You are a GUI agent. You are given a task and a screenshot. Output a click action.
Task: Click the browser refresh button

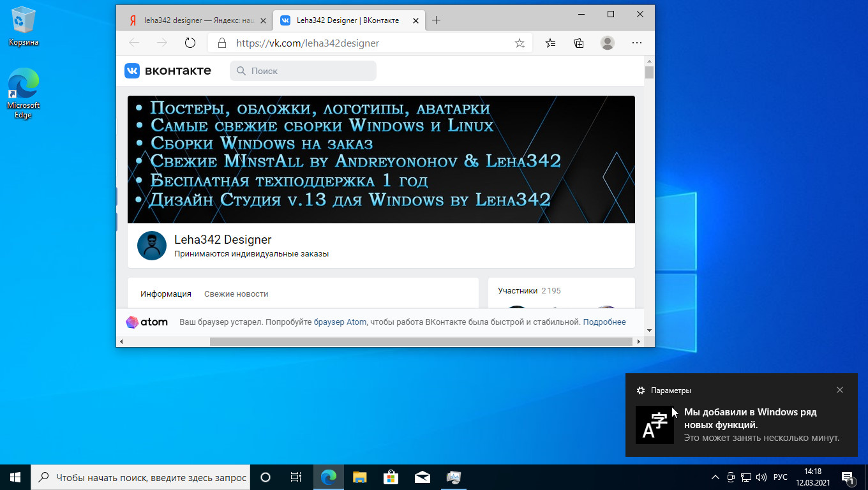(190, 43)
